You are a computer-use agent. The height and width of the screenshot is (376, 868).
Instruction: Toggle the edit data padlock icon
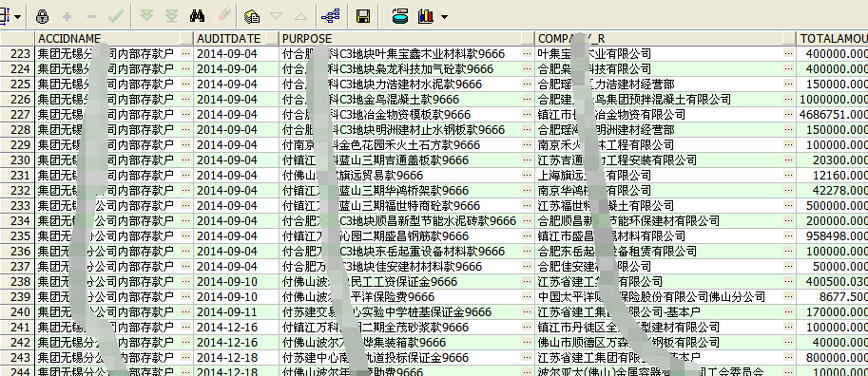coord(42,16)
